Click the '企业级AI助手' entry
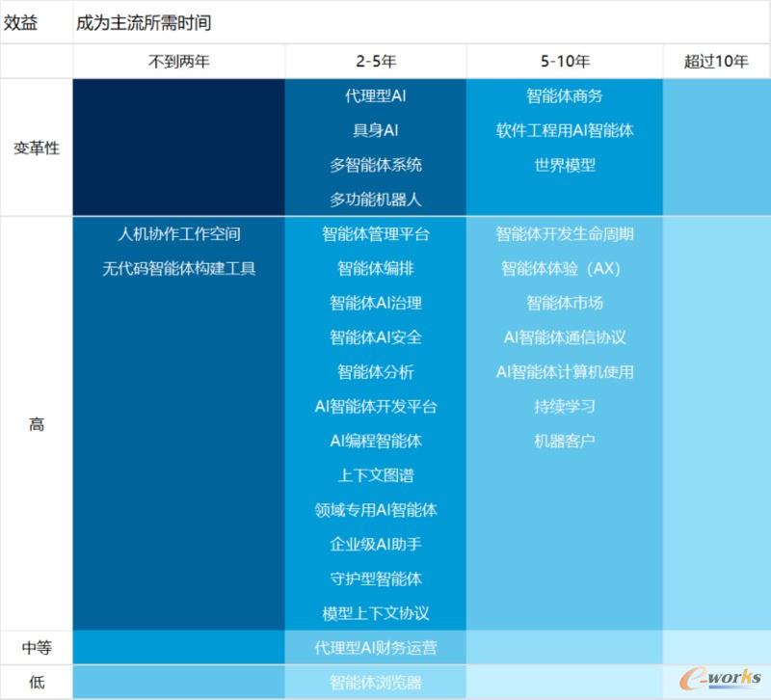The height and width of the screenshot is (700, 771). pyautogui.click(x=376, y=544)
